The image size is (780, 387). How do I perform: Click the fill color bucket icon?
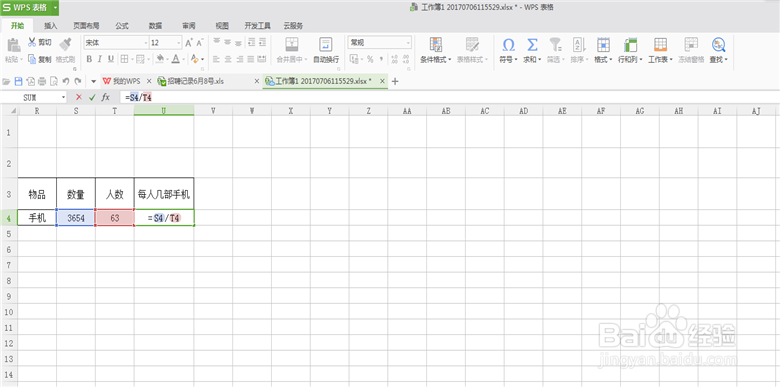(159, 59)
